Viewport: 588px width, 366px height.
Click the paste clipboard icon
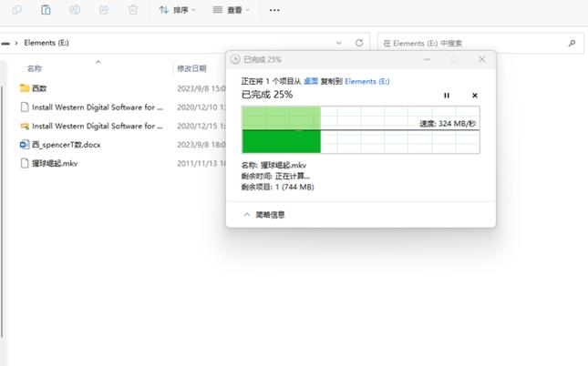coord(46,10)
